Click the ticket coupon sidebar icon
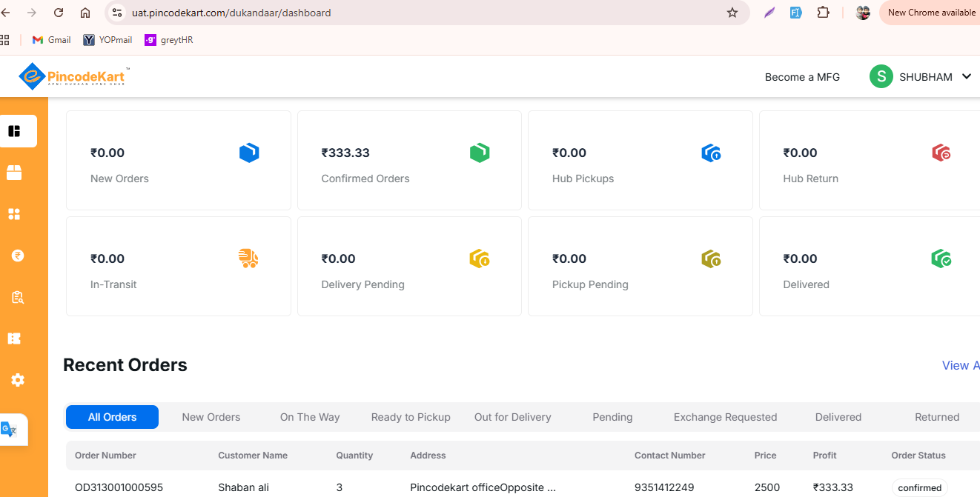This screenshot has width=980, height=497. click(14, 338)
